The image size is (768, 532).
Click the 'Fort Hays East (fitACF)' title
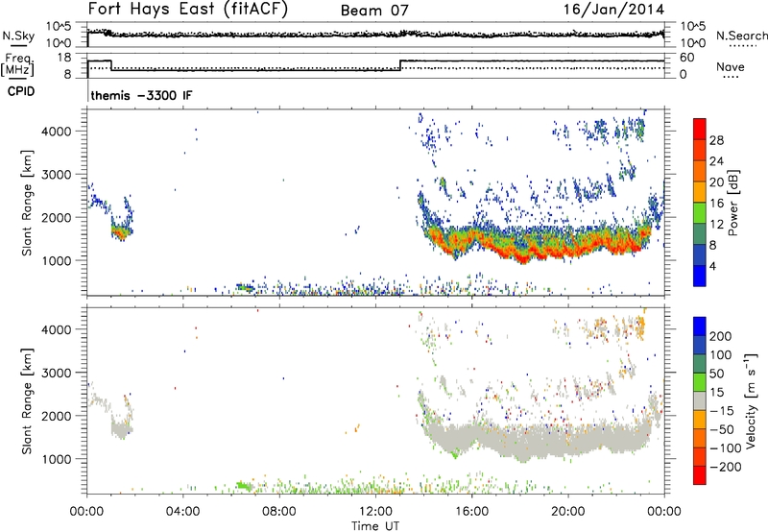[188, 9]
